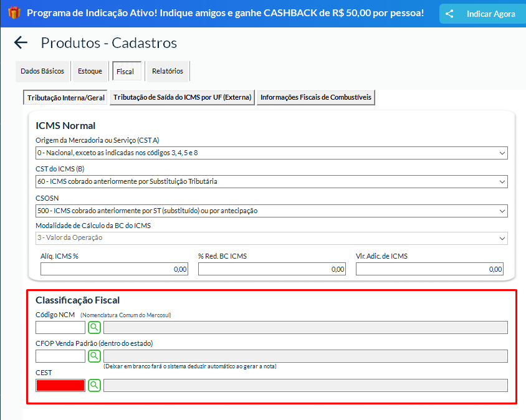Click the back arrow next to Produtos
Screen dimensions: 526x420
click(21, 42)
